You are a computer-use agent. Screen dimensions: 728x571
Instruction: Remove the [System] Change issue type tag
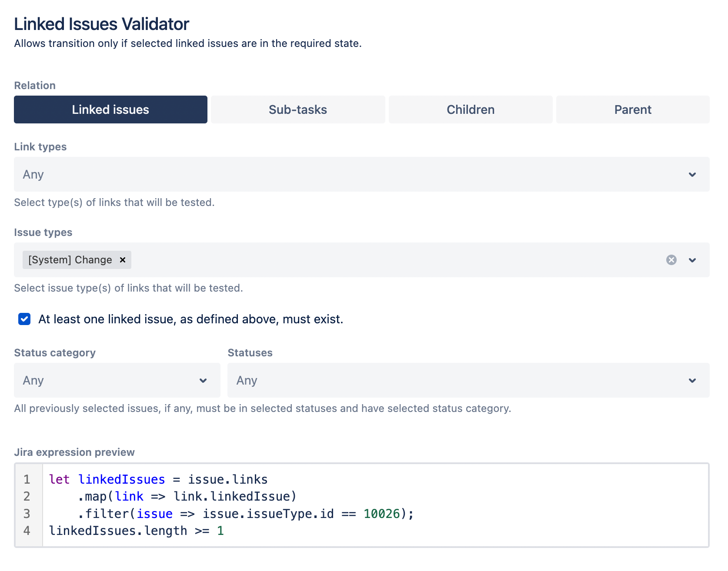click(x=122, y=260)
